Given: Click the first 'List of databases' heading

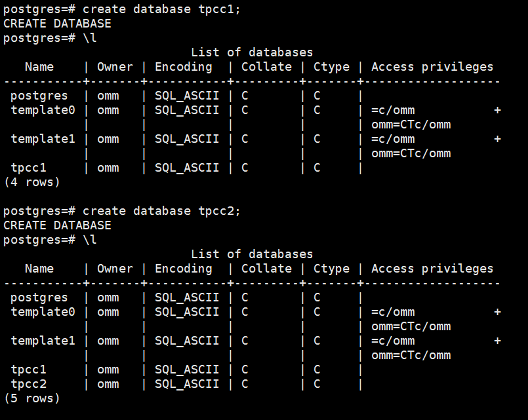Looking at the screenshot, I should (252, 52).
